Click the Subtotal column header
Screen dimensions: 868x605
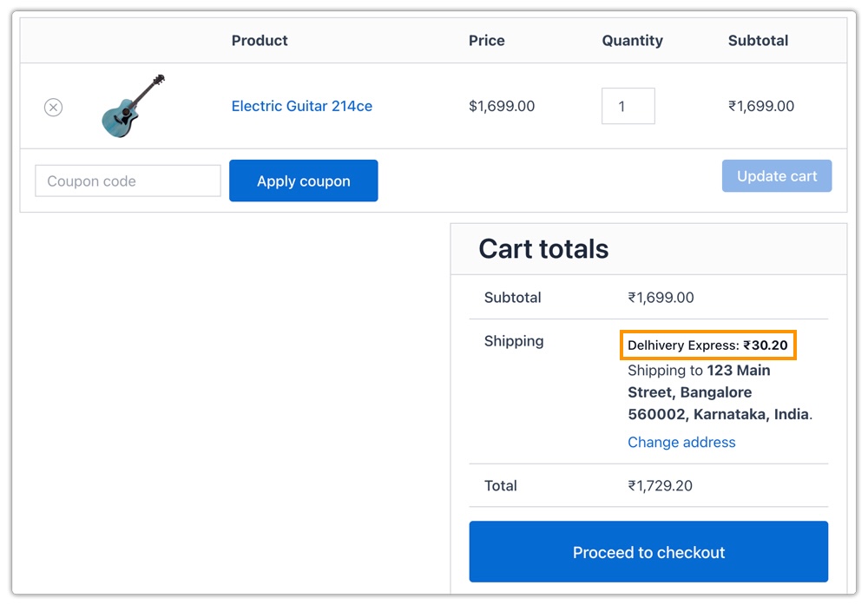point(758,40)
